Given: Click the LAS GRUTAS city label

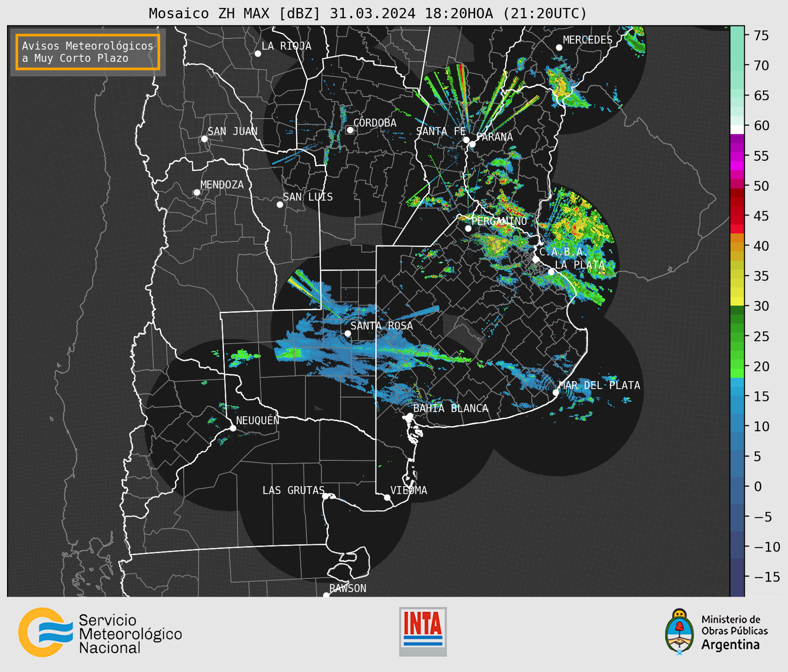Looking at the screenshot, I should [x=293, y=491].
